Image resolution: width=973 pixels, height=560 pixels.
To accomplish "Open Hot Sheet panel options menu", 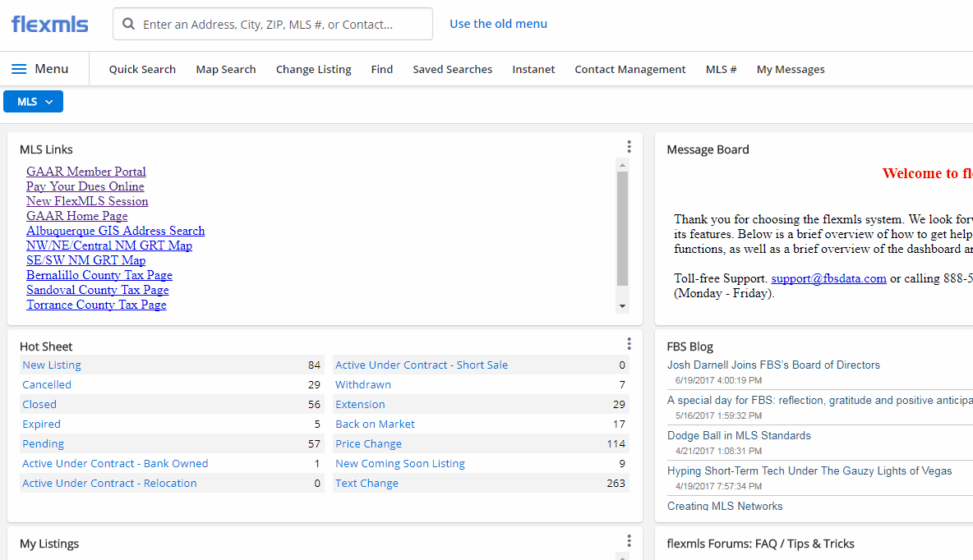I will coord(629,343).
